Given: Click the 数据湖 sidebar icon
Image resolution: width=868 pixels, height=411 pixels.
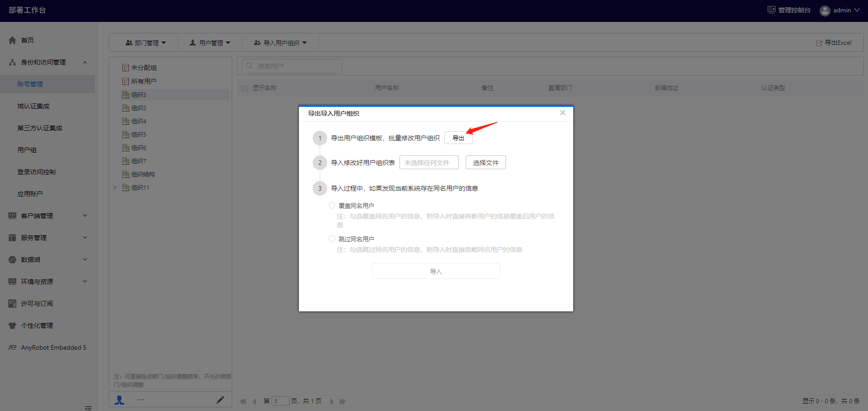Looking at the screenshot, I should pos(12,260).
